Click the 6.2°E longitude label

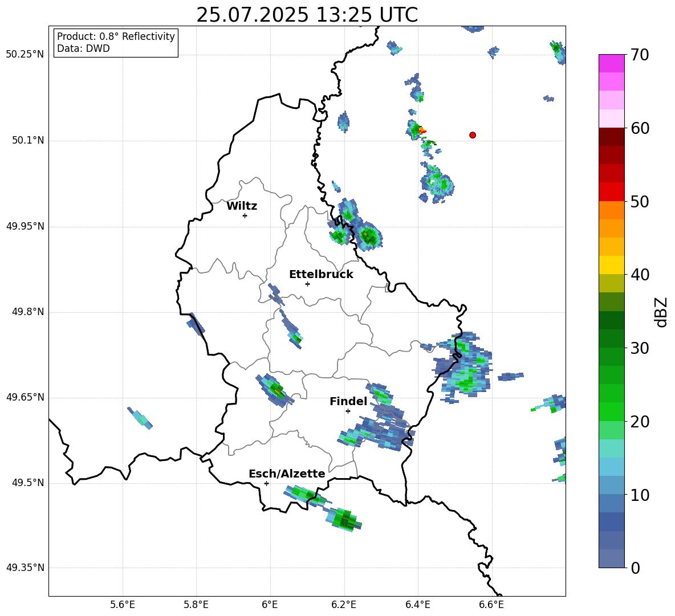coord(344,605)
